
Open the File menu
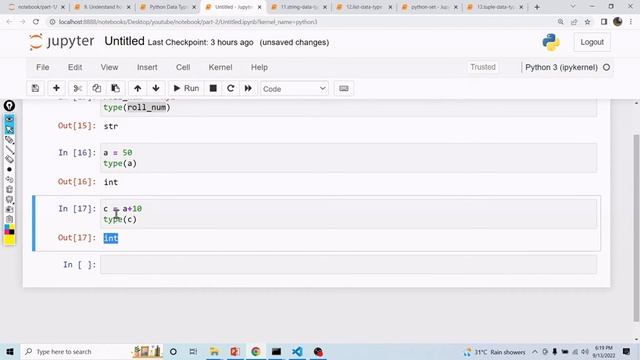[42, 67]
